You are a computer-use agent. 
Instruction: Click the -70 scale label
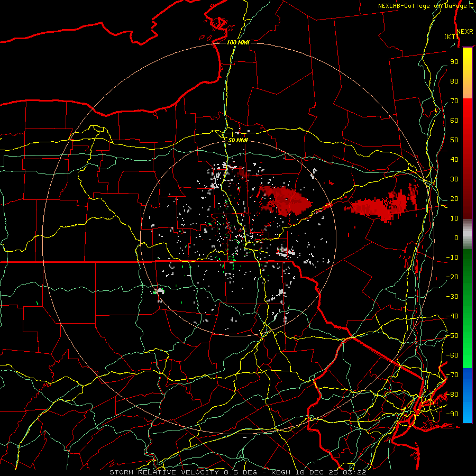[x=452, y=375]
